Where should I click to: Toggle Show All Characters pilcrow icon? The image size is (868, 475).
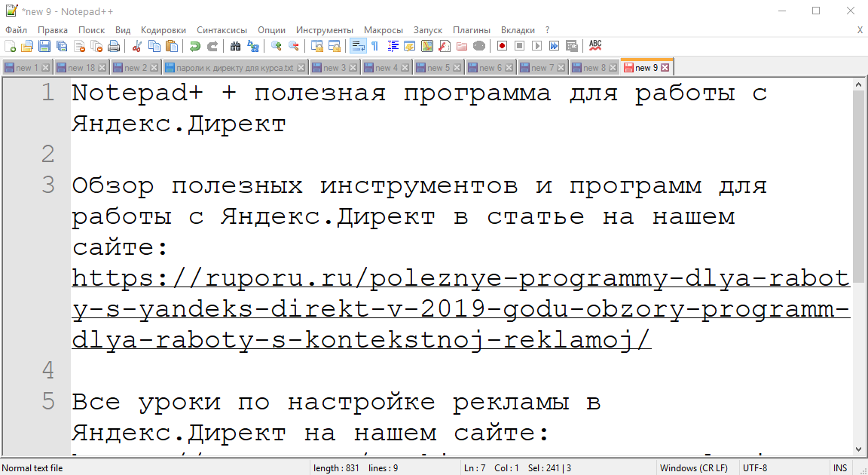tap(374, 46)
